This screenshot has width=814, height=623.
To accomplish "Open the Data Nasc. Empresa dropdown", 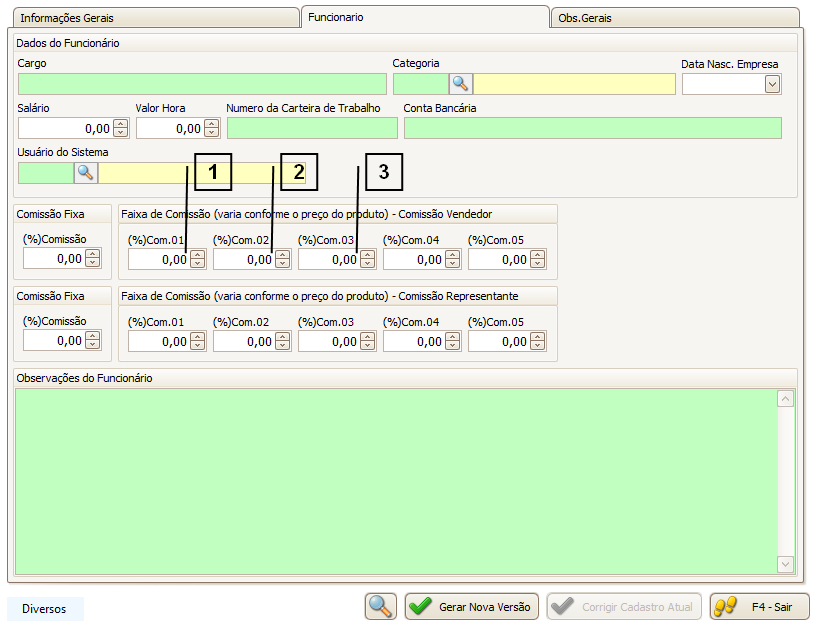I will (771, 84).
